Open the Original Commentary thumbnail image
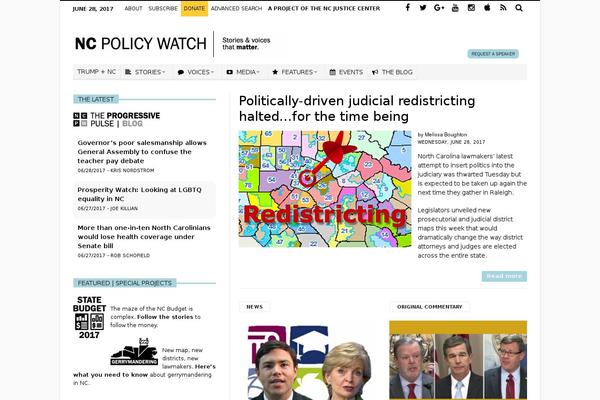600x400 pixels. tap(458, 360)
